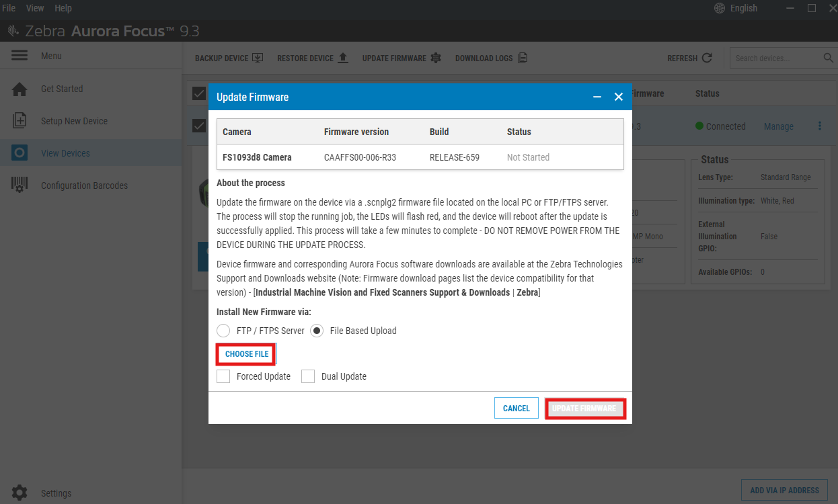Open the device row three-dot menu
This screenshot has width=838, height=504.
(x=820, y=126)
